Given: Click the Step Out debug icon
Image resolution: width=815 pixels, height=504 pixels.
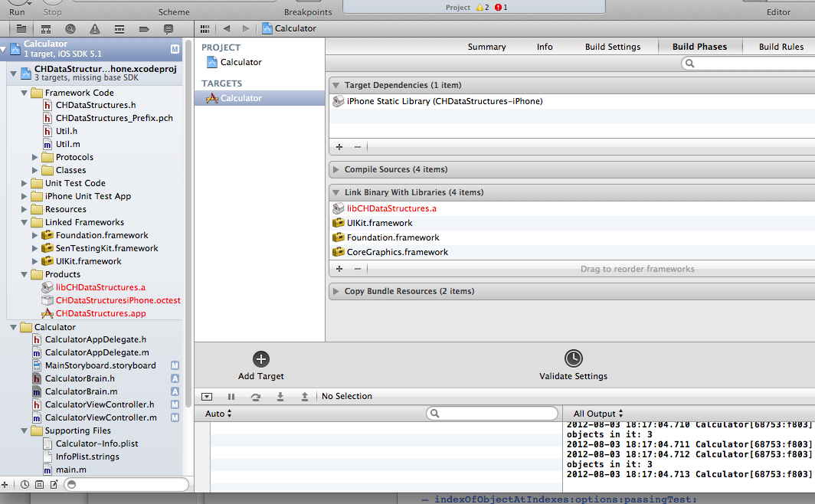Looking at the screenshot, I should pos(305,397).
